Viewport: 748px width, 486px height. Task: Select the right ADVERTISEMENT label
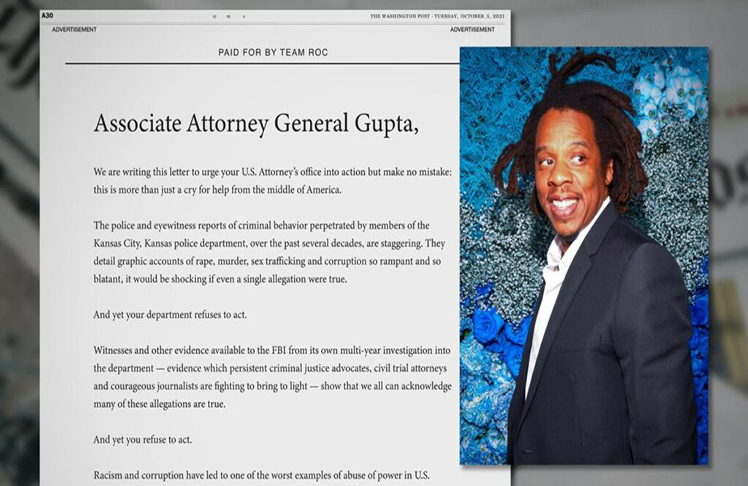[473, 30]
